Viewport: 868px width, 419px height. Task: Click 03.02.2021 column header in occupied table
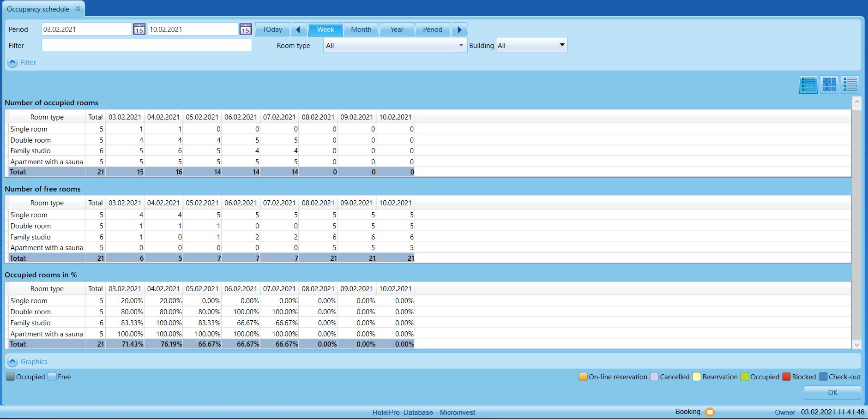pyautogui.click(x=125, y=117)
